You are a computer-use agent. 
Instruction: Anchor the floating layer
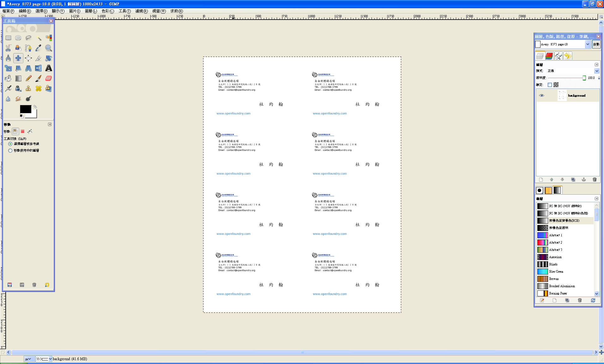[x=583, y=180]
